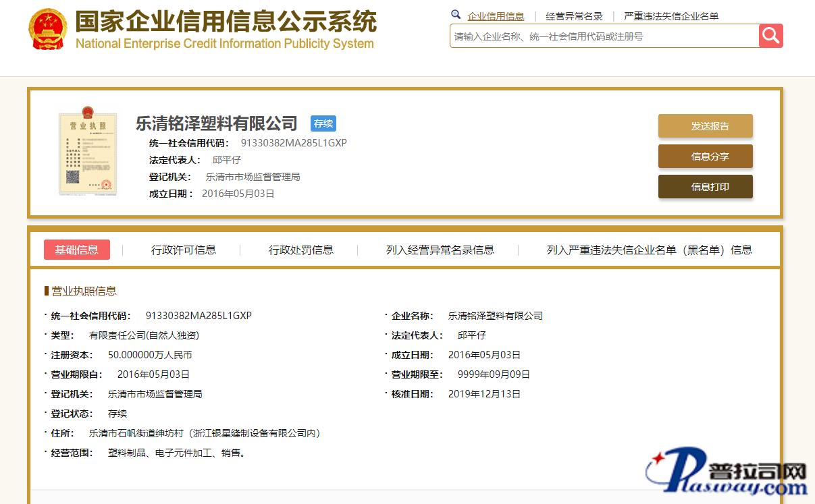Select the 企业信用信息 search category
The height and width of the screenshot is (504, 815).
coord(496,16)
